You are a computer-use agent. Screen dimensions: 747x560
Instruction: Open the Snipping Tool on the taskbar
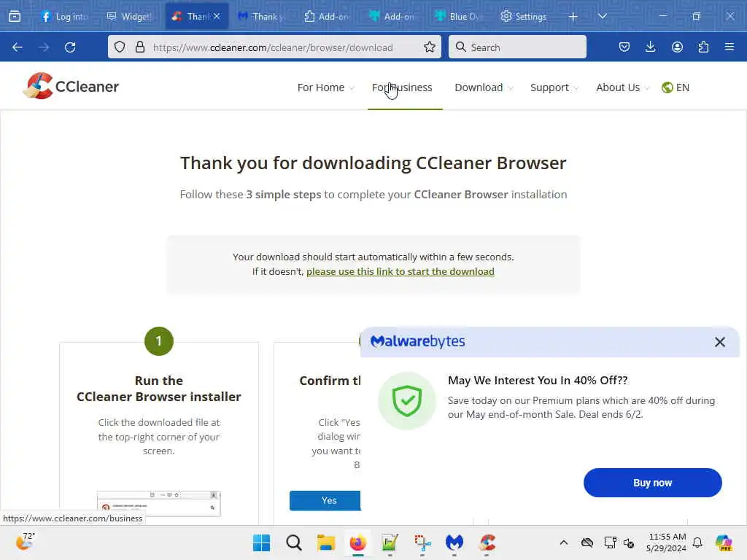click(x=422, y=542)
